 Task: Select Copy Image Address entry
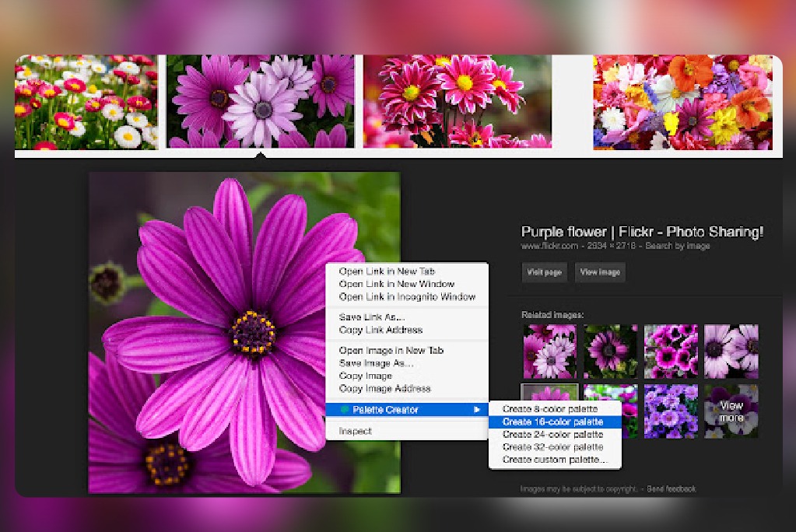pos(385,388)
